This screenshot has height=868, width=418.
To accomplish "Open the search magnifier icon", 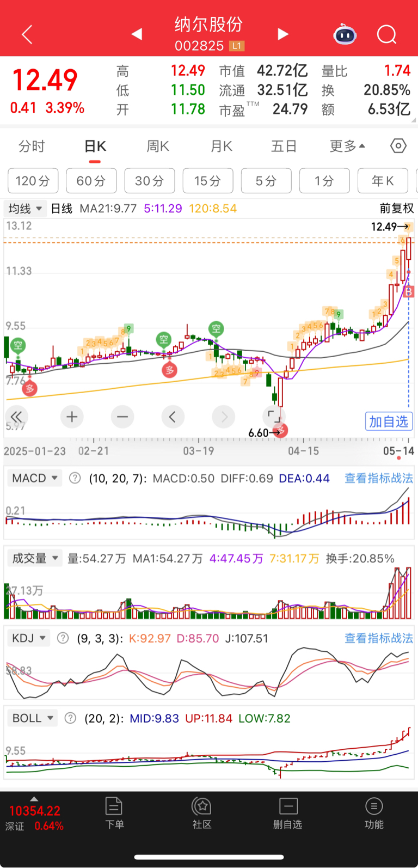I will [387, 35].
